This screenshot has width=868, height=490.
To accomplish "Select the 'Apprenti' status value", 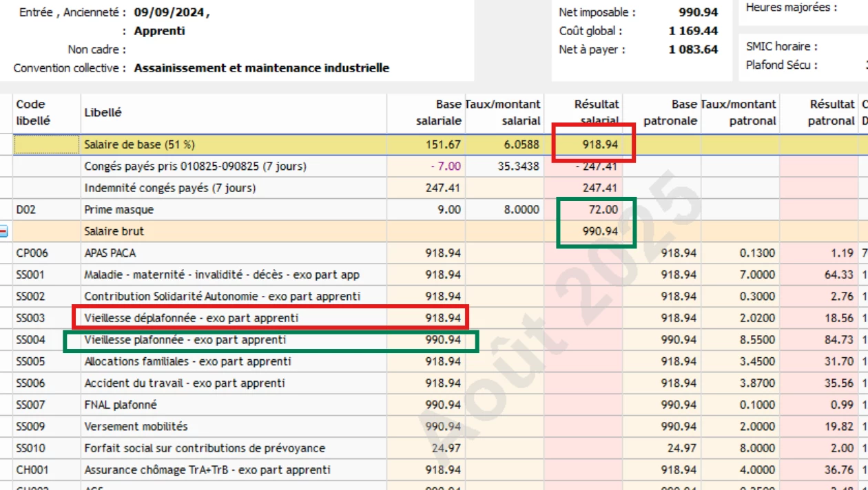I will [160, 31].
